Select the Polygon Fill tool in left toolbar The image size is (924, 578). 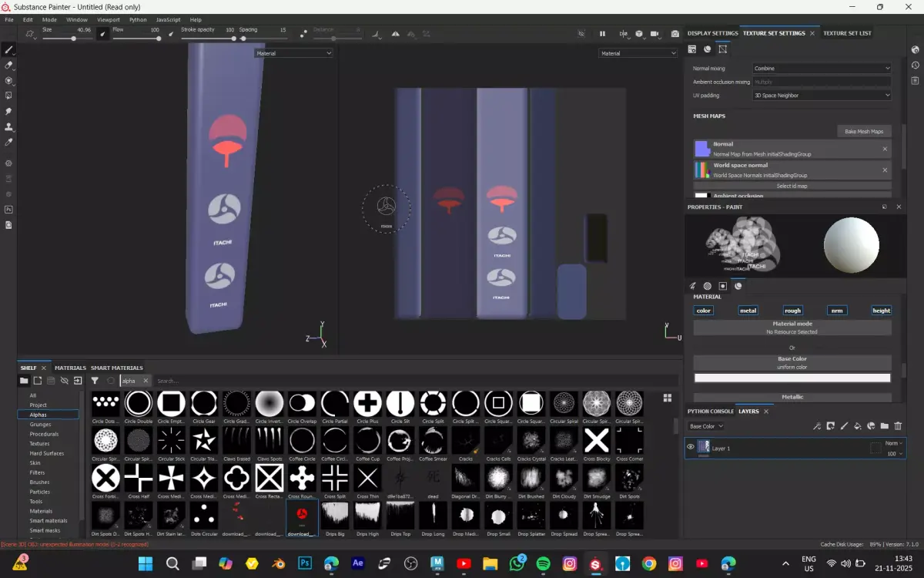pos(9,96)
